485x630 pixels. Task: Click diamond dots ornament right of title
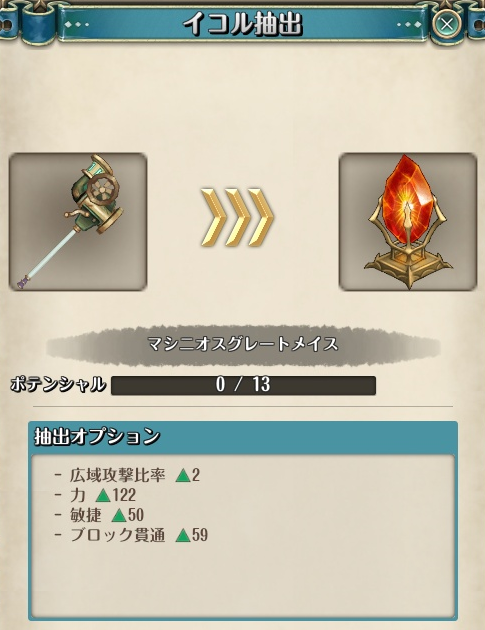click(409, 25)
